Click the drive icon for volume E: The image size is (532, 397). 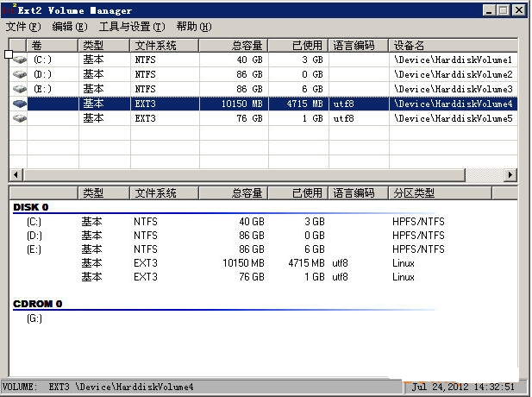coord(20,89)
